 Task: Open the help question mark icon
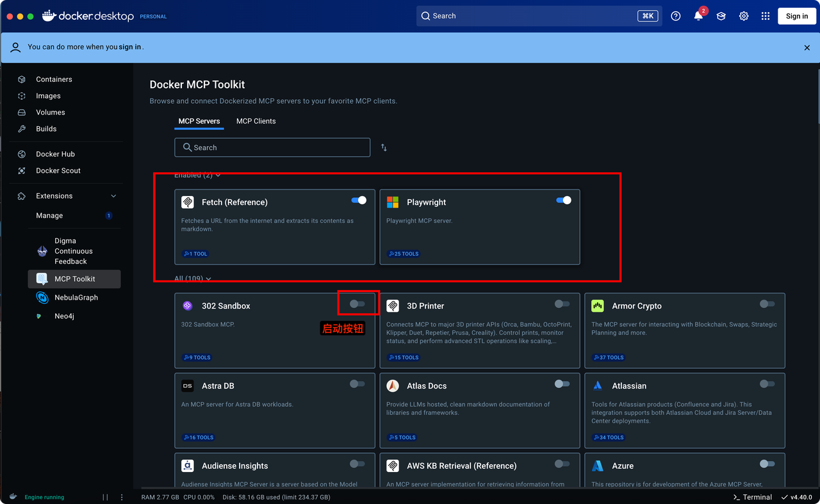[676, 16]
